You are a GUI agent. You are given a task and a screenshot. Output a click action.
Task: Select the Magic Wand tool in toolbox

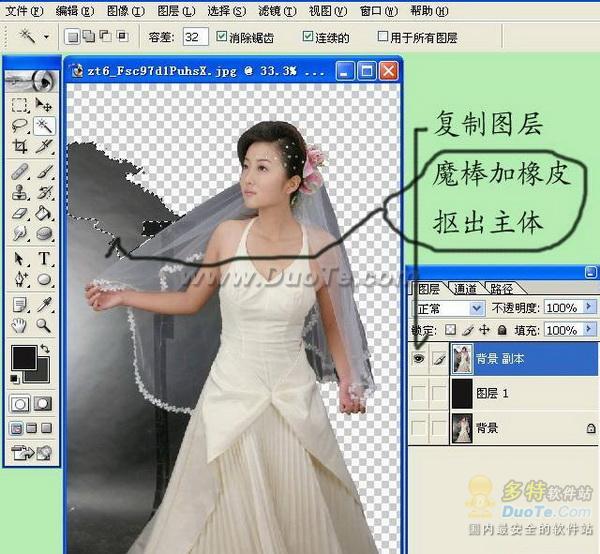[x=44, y=126]
